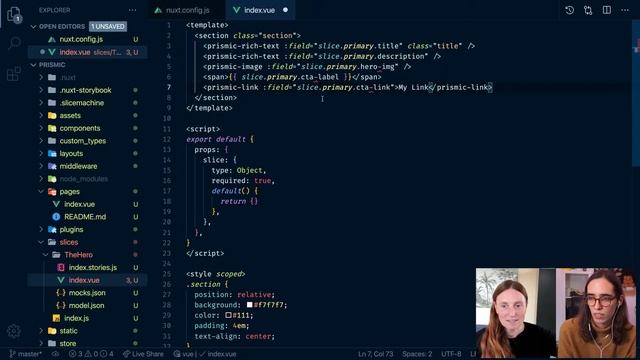The height and width of the screenshot is (360, 640).
Task: Click UTF-8 encoding in status bar
Action: [451, 354]
